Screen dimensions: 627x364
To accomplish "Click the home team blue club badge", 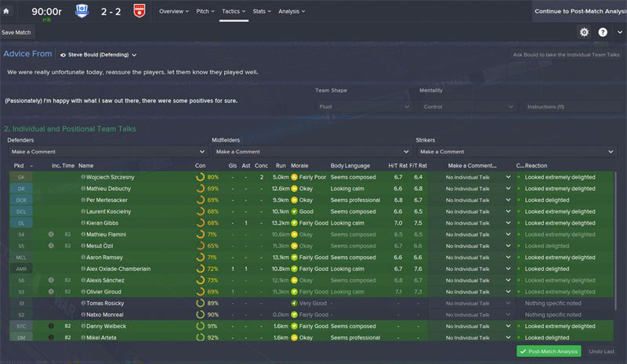I will click(x=82, y=11).
